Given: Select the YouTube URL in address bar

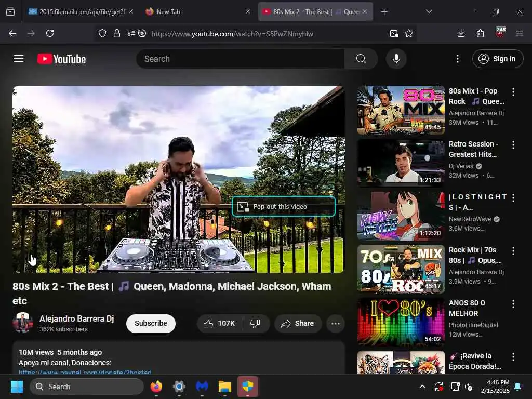Looking at the screenshot, I should pyautogui.click(x=232, y=34).
